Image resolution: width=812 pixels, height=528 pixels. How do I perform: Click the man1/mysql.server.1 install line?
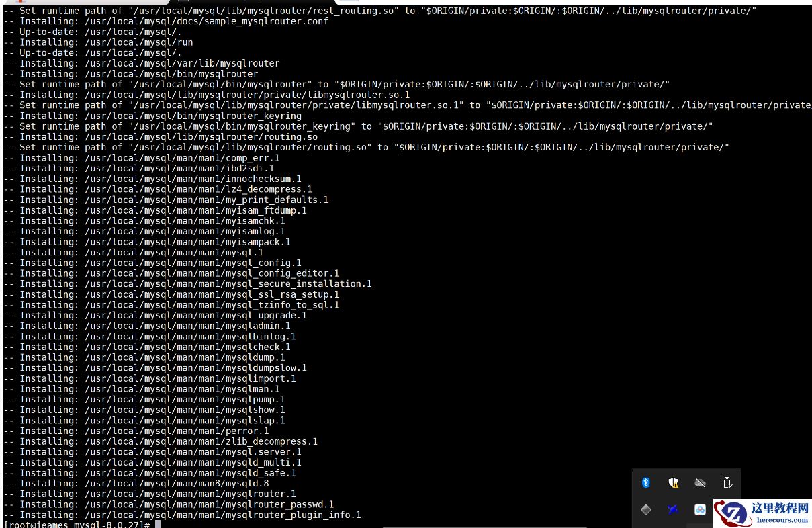[152, 451]
